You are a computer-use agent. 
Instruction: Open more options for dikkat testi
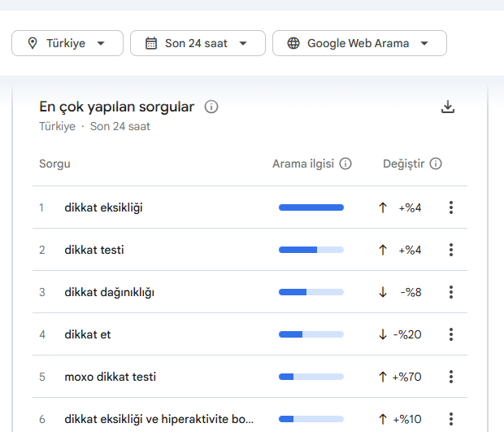pyautogui.click(x=451, y=250)
